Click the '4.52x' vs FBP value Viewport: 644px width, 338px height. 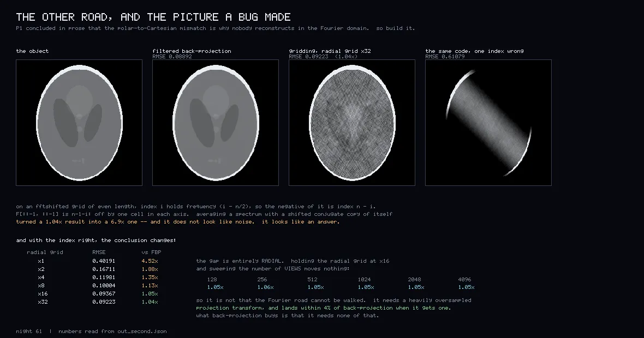[x=150, y=261]
